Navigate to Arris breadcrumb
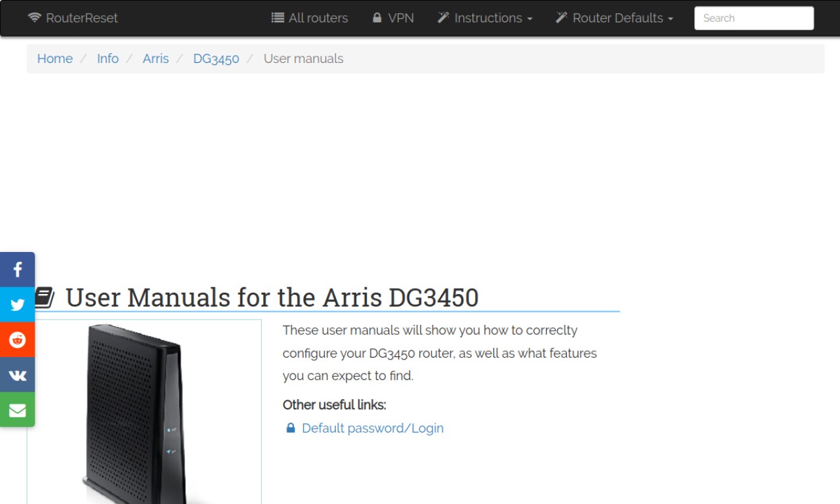This screenshot has width=840, height=504. click(156, 58)
